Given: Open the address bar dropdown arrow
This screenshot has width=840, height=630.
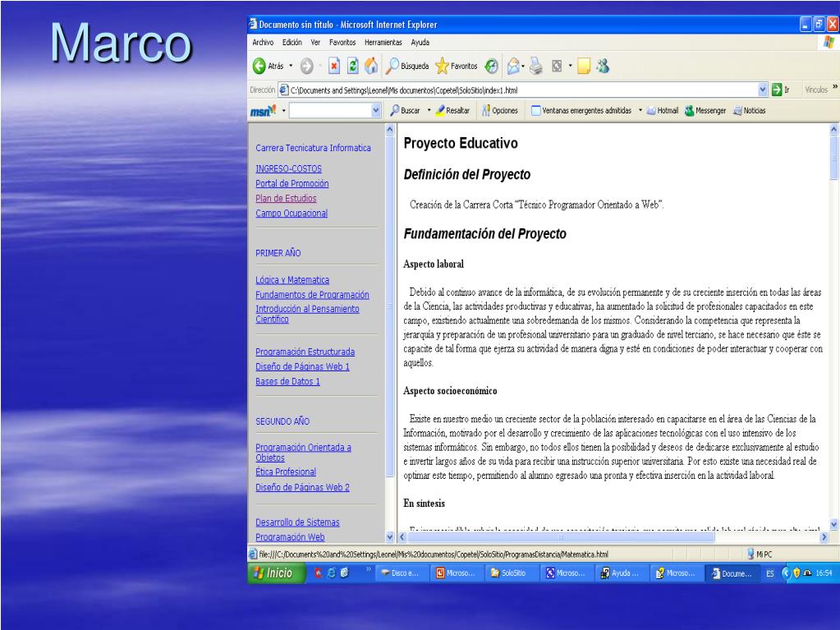Looking at the screenshot, I should (x=763, y=90).
